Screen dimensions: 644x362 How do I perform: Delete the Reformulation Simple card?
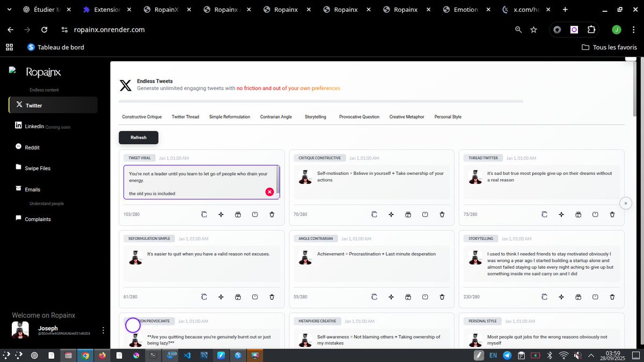pyautogui.click(x=272, y=297)
